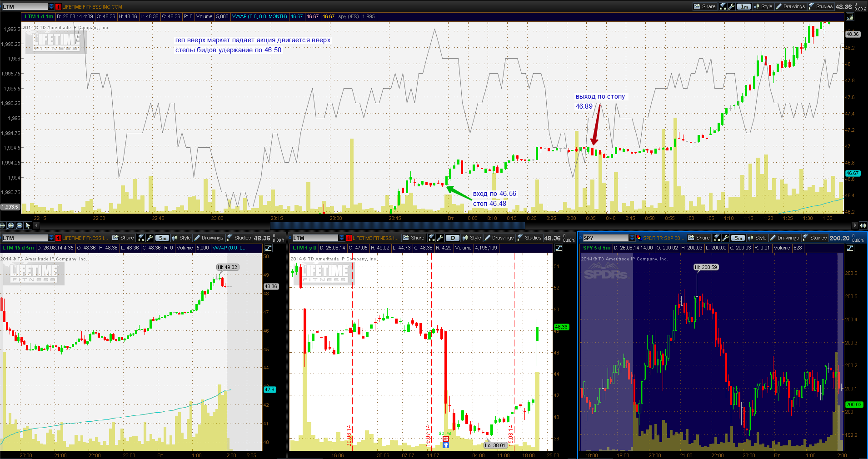Click symbol field in bottom-left 5m LTM chart
Viewport: 868px width, 459px height.
25,238
